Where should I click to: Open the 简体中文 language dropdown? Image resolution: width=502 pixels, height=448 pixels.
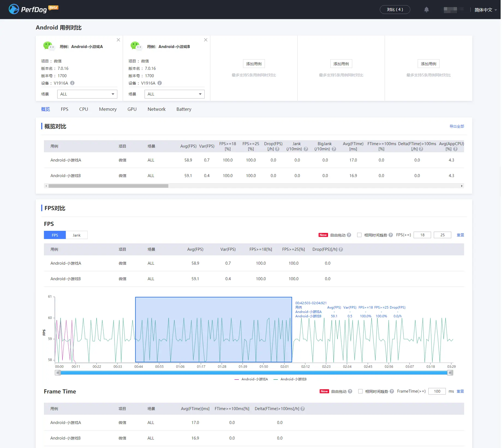485,10
